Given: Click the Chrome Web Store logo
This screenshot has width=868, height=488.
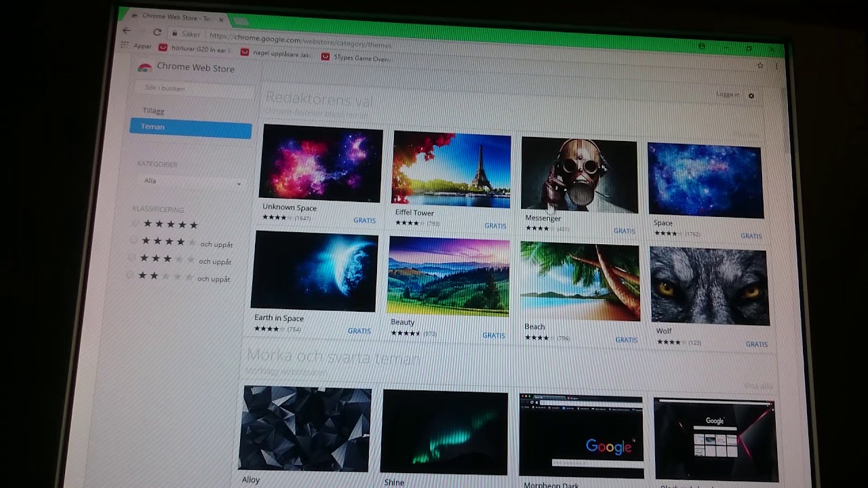Looking at the screenshot, I should [144, 67].
